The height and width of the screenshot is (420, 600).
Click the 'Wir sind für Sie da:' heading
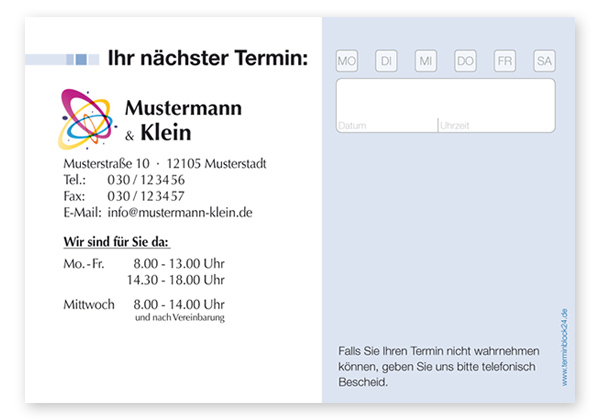(x=117, y=242)
